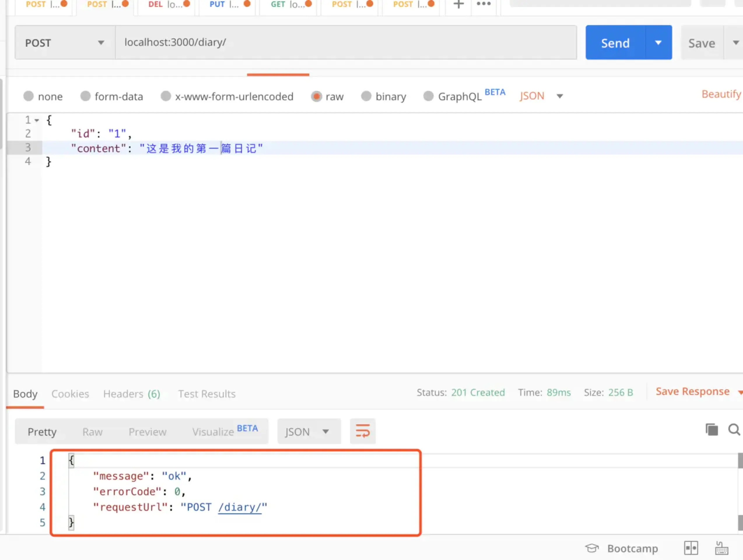This screenshot has height=560, width=743.
Task: Select the x-www-form-urlencoded radio button
Action: point(166,97)
